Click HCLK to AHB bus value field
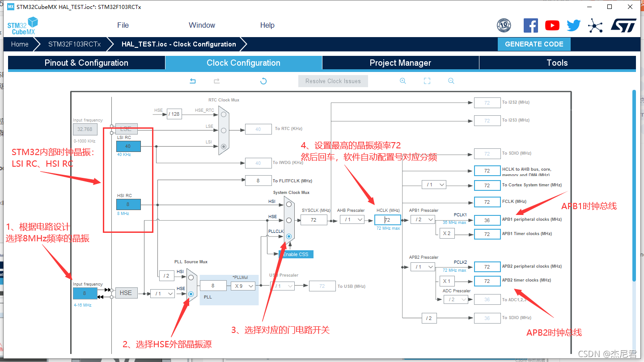Image resolution: width=644 pixels, height=362 pixels. tap(487, 171)
